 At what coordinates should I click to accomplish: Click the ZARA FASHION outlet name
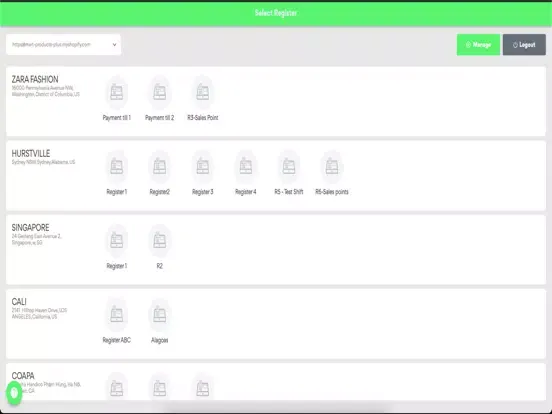[35, 80]
